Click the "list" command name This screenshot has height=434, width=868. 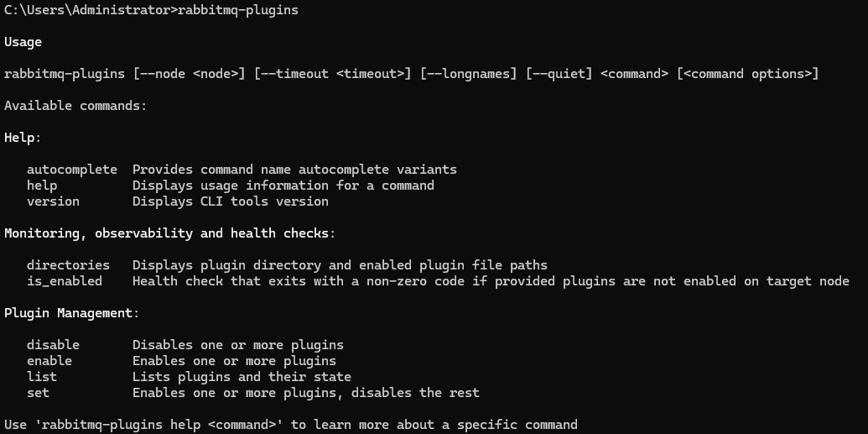click(x=42, y=377)
